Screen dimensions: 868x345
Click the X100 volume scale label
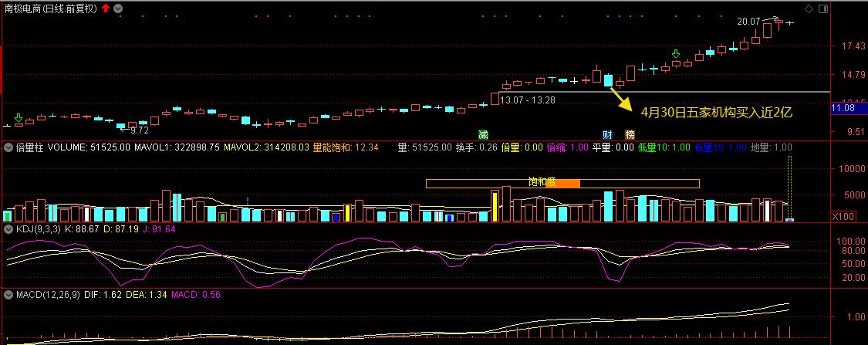pyautogui.click(x=843, y=217)
